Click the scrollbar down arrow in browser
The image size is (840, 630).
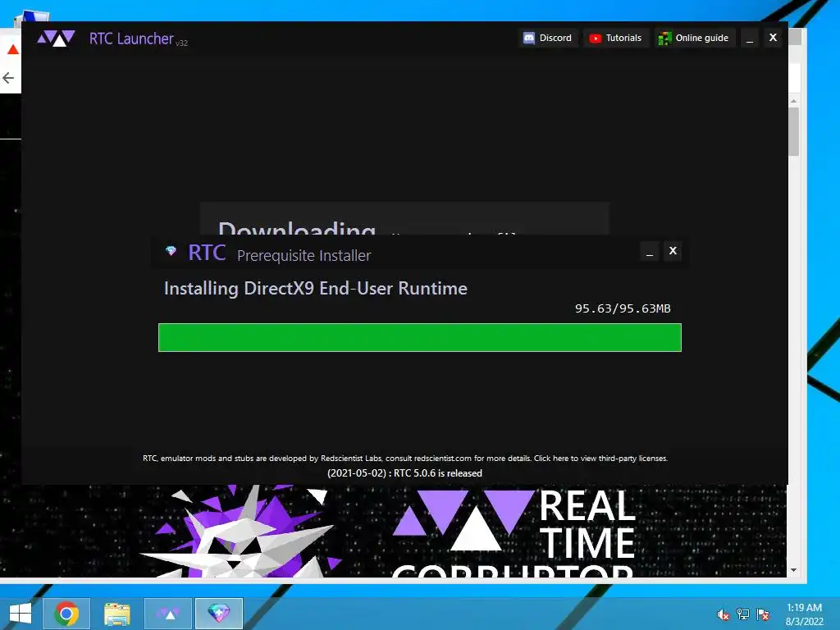coord(793,571)
